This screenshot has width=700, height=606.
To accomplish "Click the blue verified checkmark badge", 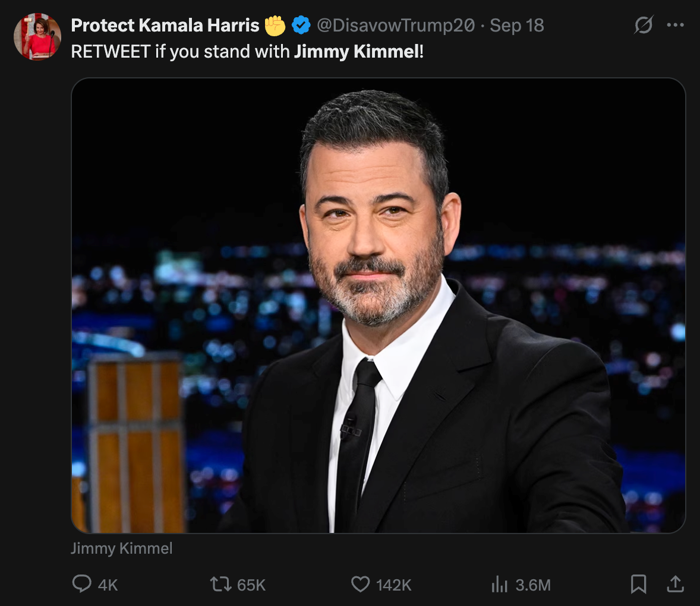I will (301, 26).
